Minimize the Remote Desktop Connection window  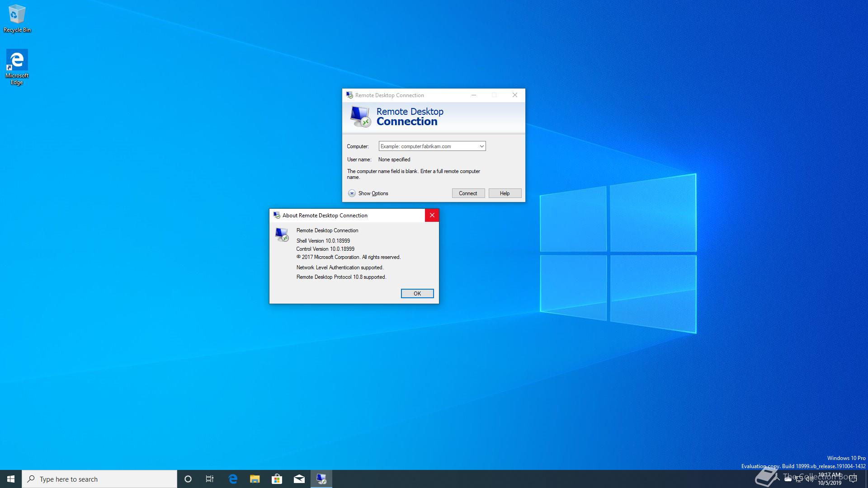coord(473,95)
